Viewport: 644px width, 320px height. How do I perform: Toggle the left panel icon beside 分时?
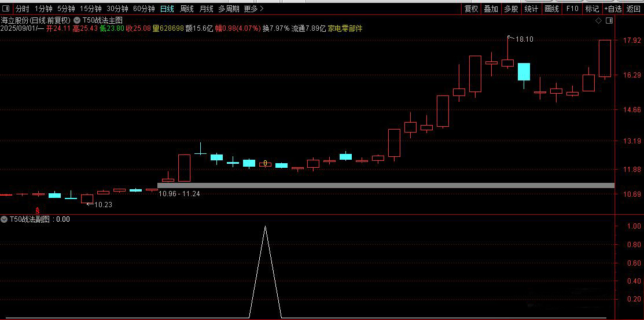point(7,9)
